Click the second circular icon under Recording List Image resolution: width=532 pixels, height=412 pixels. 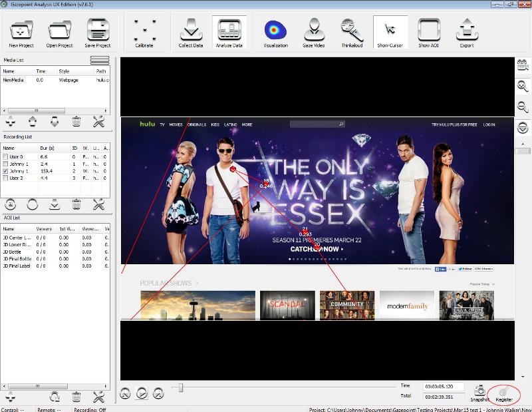pyautogui.click(x=33, y=204)
